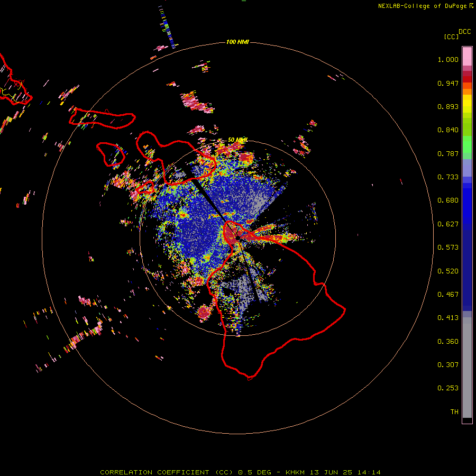Click the CORRELATION COEFFICIENT (CC) caption text

tap(167, 472)
